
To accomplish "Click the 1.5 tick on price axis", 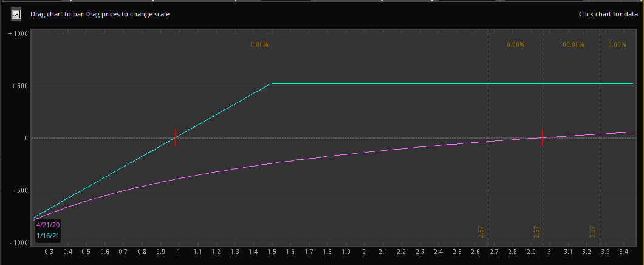I will [272, 251].
